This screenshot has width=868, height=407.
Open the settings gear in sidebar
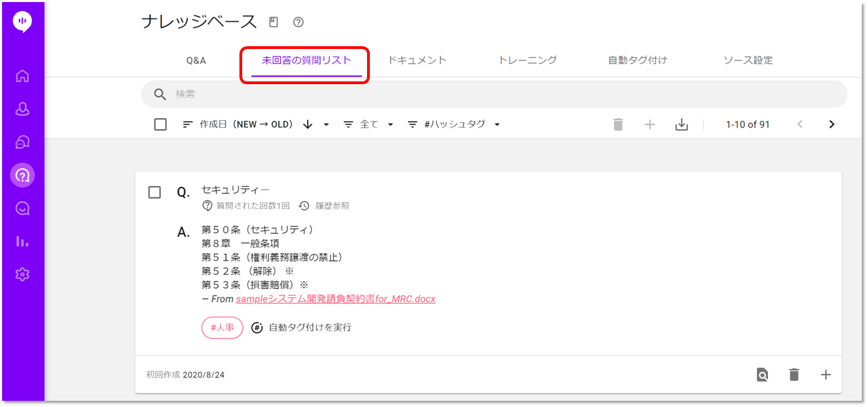point(23,275)
